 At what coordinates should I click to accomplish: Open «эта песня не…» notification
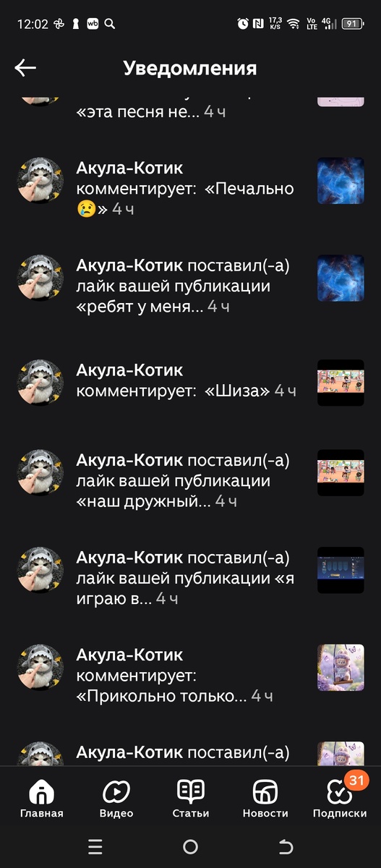click(x=190, y=109)
